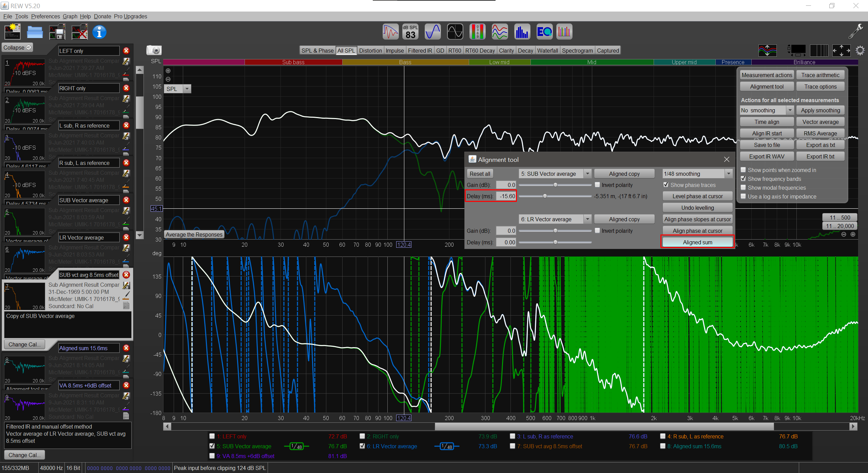This screenshot has width=868, height=473.
Task: Open the 6: LR Vector average dropdown
Action: [587, 219]
